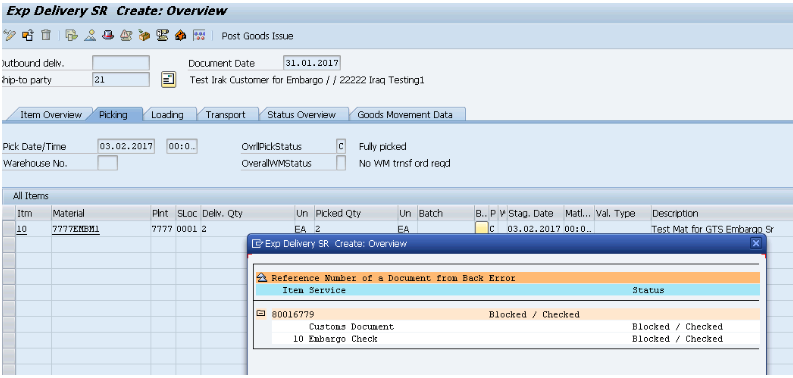Click the serial numbers grid icon

coord(200,35)
